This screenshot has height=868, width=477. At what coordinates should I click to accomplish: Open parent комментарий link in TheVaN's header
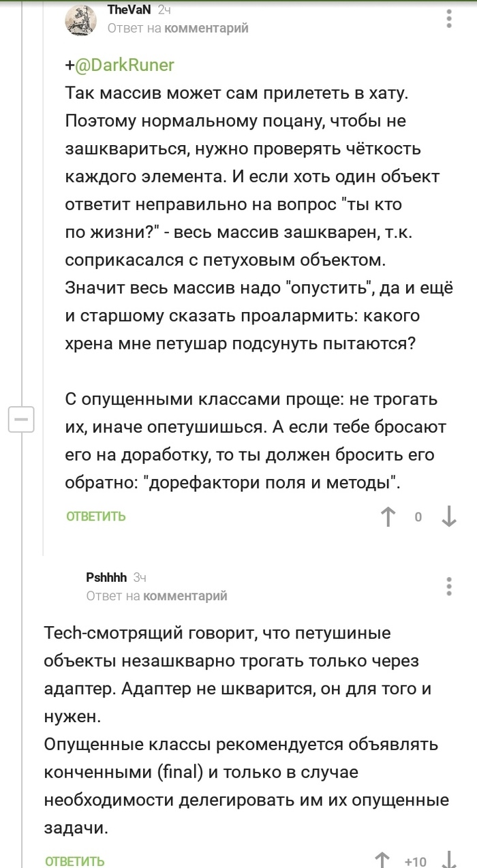(206, 28)
